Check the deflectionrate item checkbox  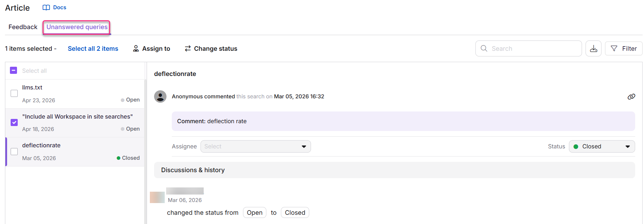(14, 152)
